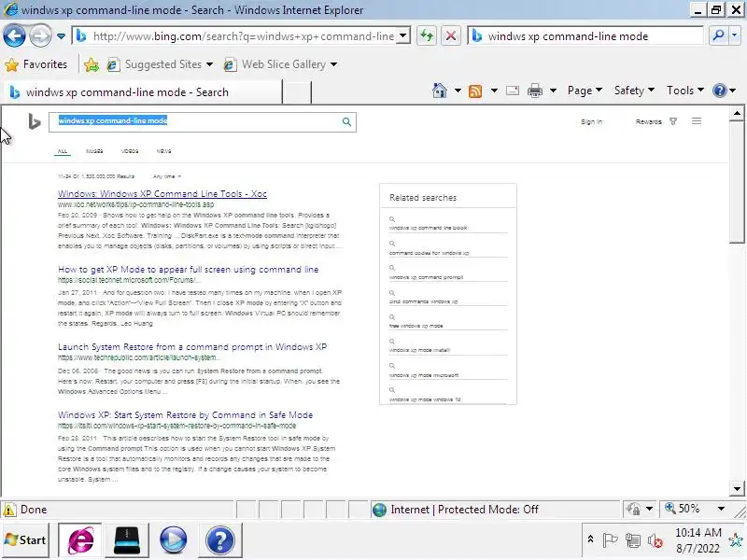
Task: Click the Help question mark icon
Action: [x=720, y=91]
